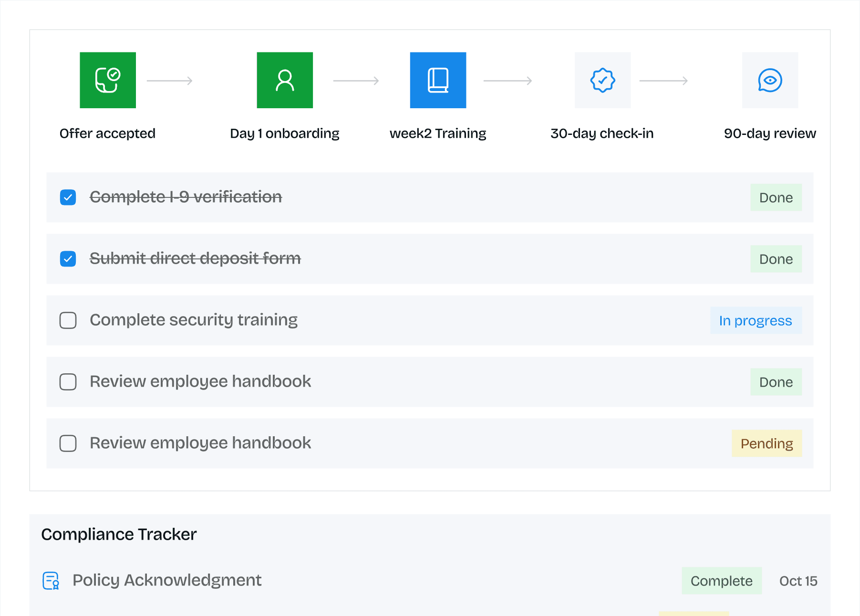
Task: Click the Policy Acknowledgment row title
Action: click(x=167, y=580)
